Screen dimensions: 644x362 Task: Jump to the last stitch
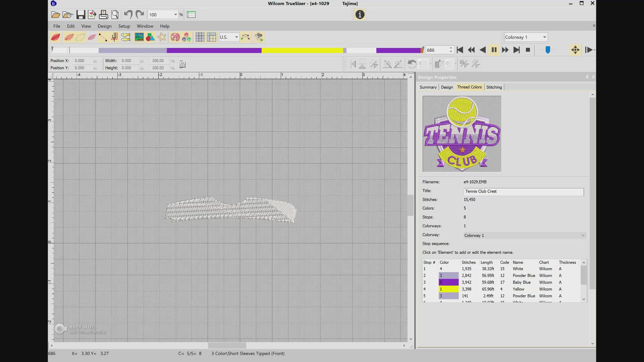[517, 50]
